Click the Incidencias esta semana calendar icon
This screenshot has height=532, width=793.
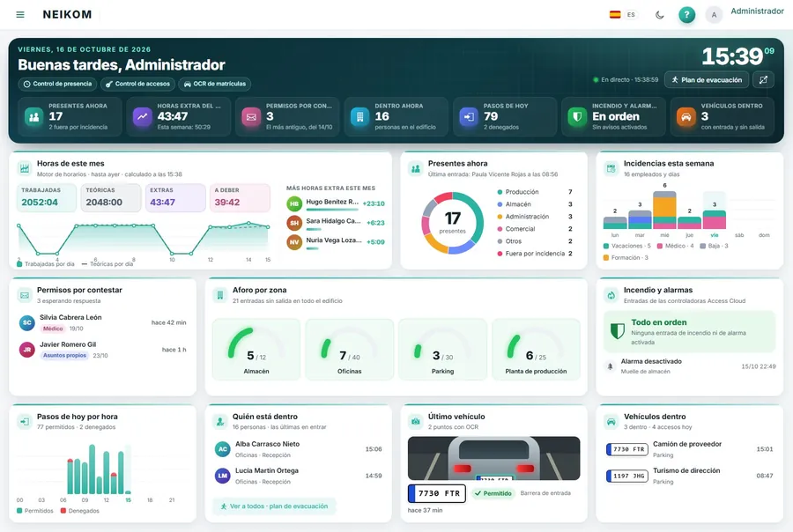[611, 168]
